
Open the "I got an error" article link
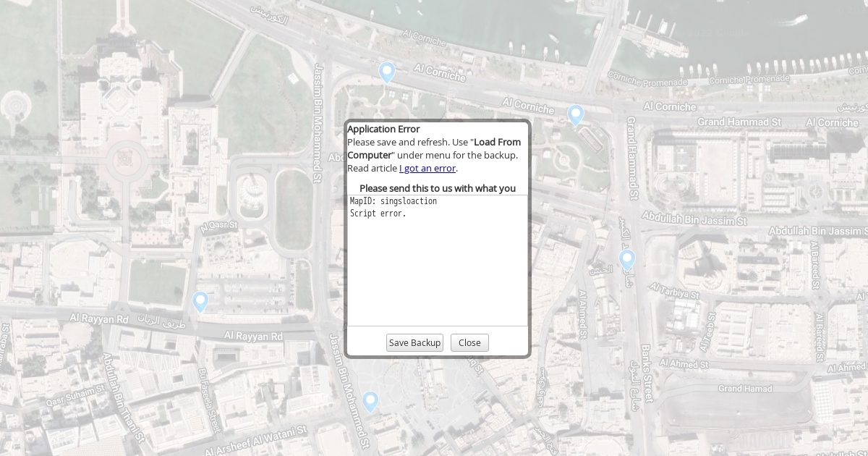[x=427, y=169]
